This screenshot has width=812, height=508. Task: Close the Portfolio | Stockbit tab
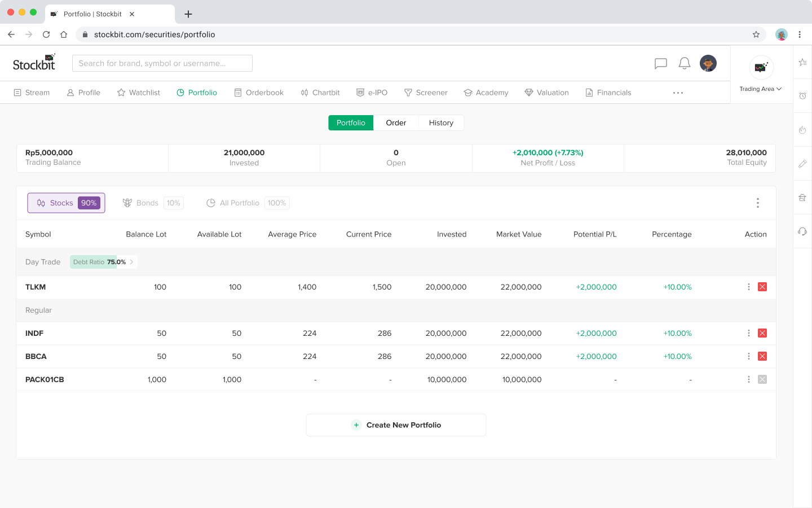[x=132, y=14]
